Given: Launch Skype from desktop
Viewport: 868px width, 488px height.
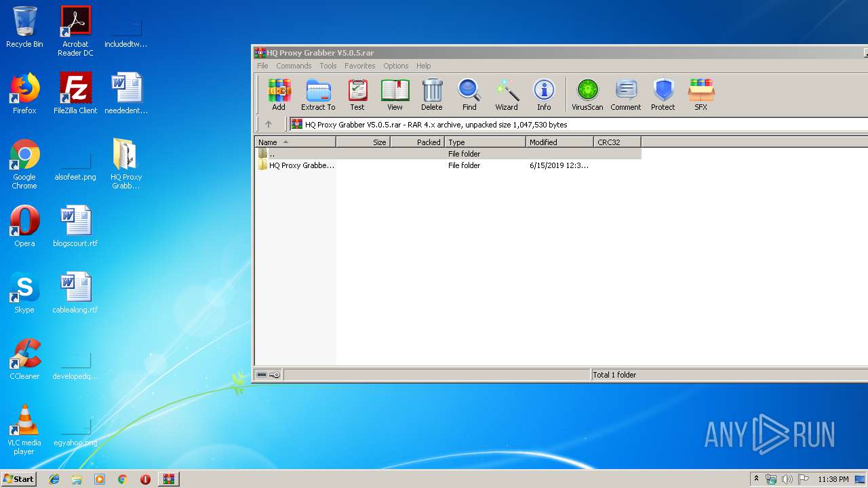Looking at the screenshot, I should click(x=24, y=293).
